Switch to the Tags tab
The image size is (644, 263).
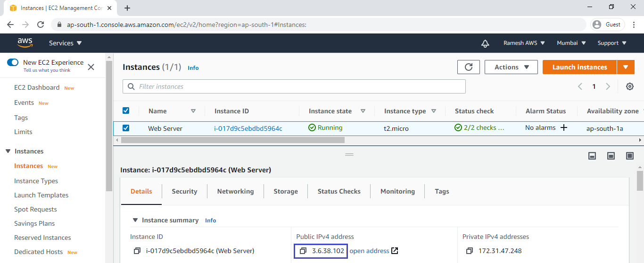(442, 191)
